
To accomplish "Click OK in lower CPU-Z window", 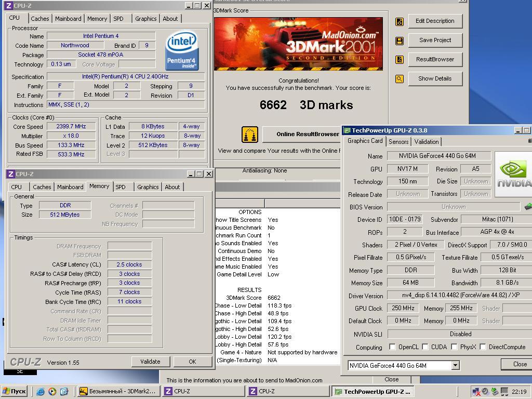I will tap(192, 362).
